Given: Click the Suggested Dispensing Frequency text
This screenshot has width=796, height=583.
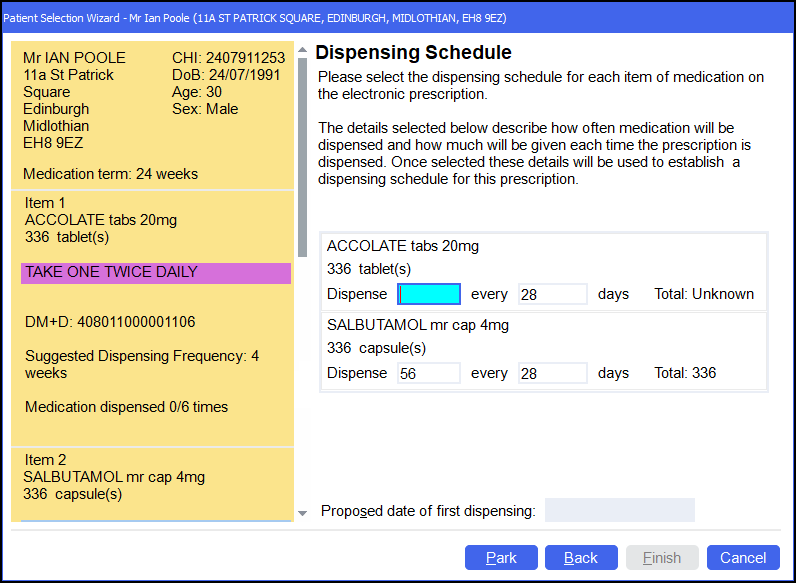Looking at the screenshot, I should click(x=141, y=364).
